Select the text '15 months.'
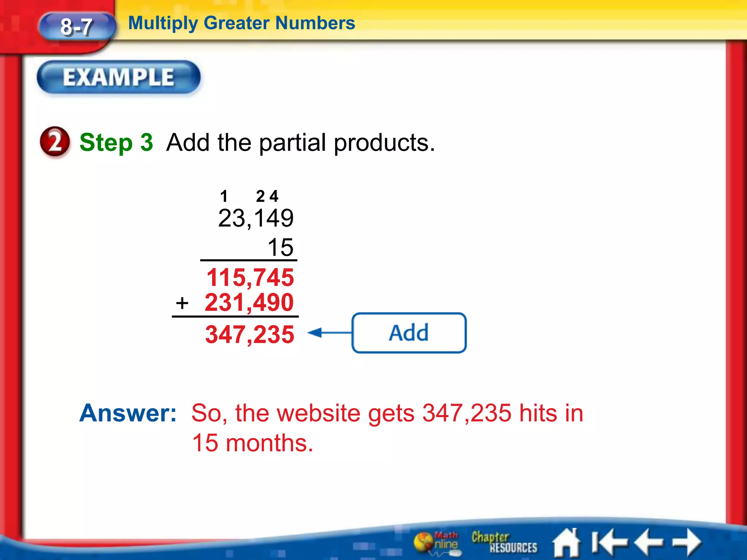747x560 pixels. coord(252,443)
